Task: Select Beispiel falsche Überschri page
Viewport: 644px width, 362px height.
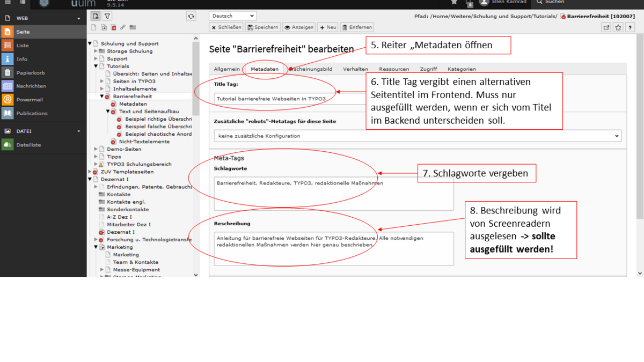Action: pyautogui.click(x=158, y=126)
